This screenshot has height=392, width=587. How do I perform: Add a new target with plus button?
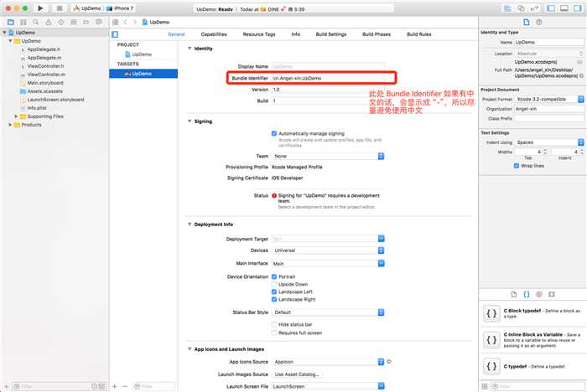(x=115, y=386)
